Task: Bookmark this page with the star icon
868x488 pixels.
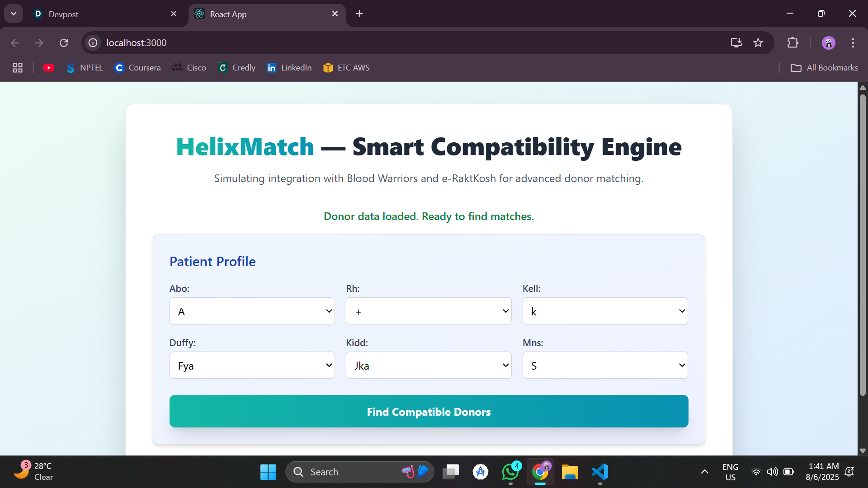Action: coord(758,43)
